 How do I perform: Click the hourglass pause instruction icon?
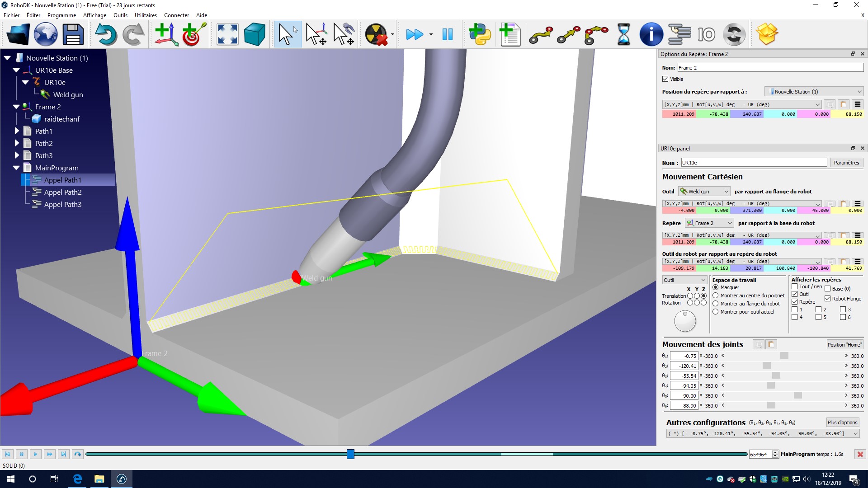pyautogui.click(x=623, y=34)
